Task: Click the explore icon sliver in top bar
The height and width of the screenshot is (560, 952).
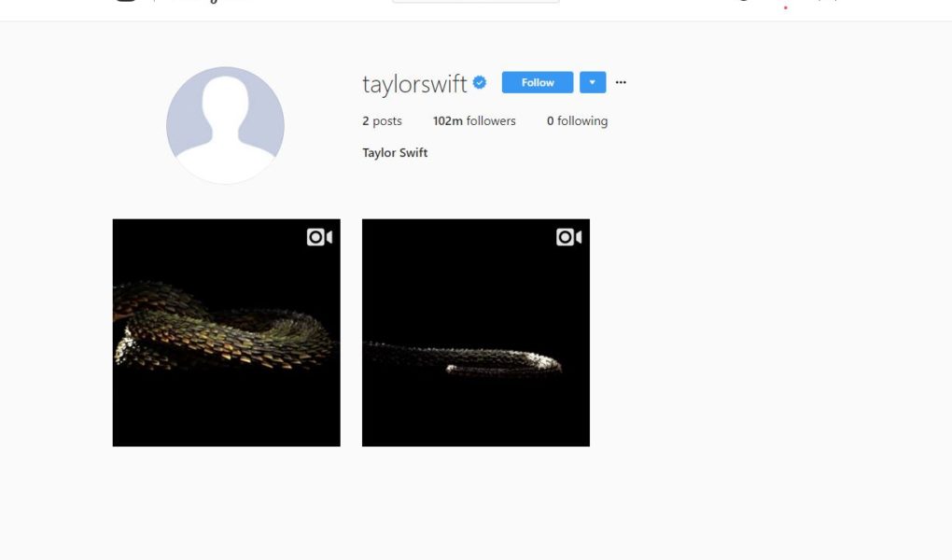Action: 744,1
